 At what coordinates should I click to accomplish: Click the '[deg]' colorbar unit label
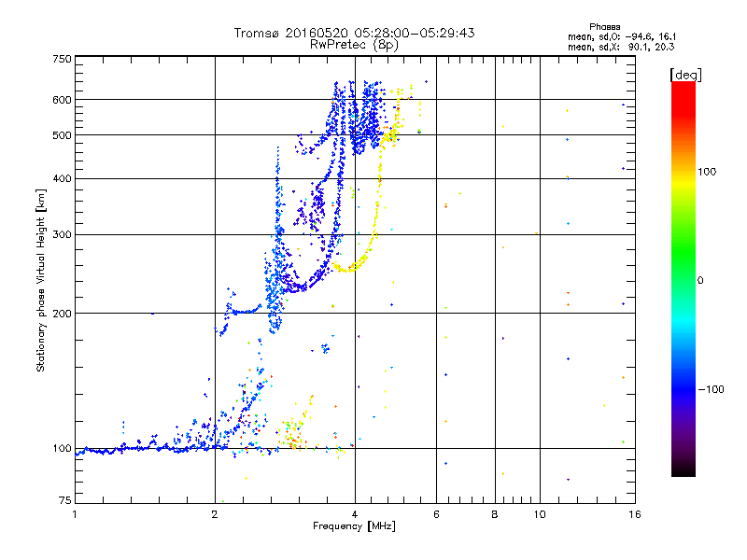click(685, 75)
